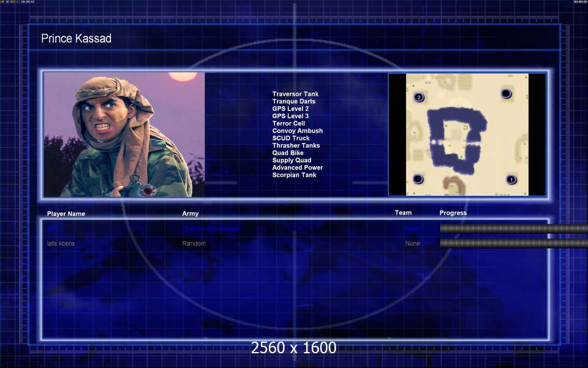The width and height of the screenshot is (588, 368).
Task: Click the blue Stealth General army entry
Action: point(211,228)
